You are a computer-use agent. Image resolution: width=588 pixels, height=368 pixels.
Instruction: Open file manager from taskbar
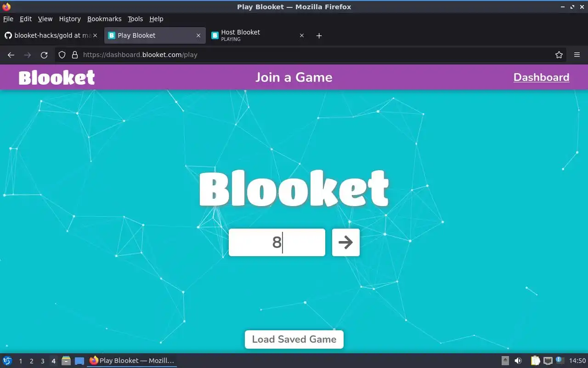coord(66,361)
